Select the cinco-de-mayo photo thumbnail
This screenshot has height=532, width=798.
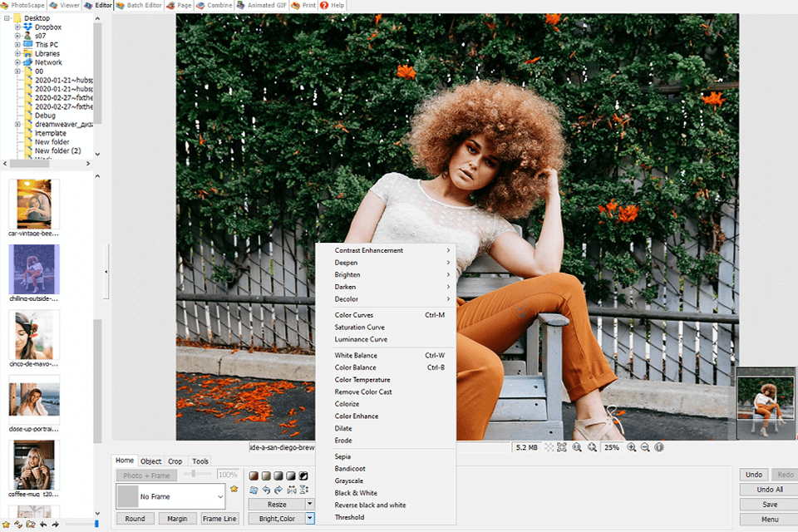pyautogui.click(x=34, y=335)
